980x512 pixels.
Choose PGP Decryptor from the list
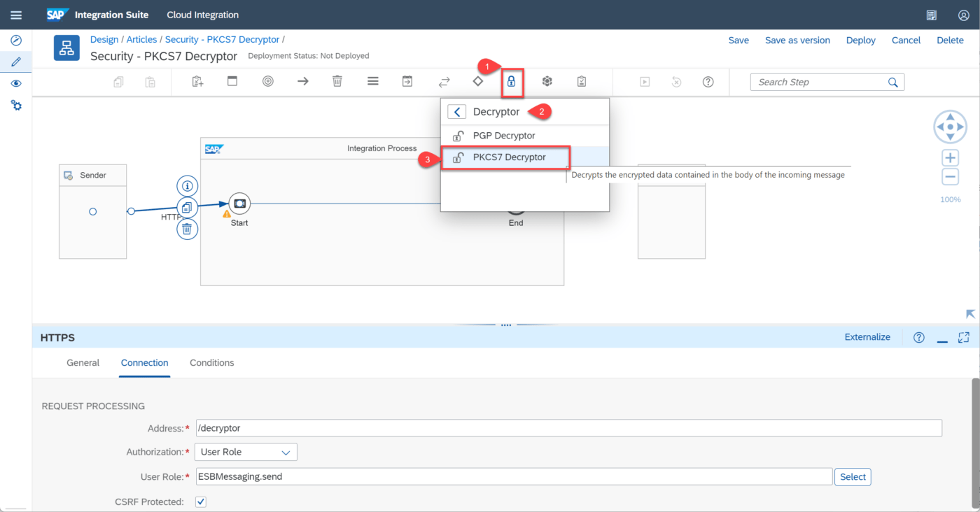point(525,136)
